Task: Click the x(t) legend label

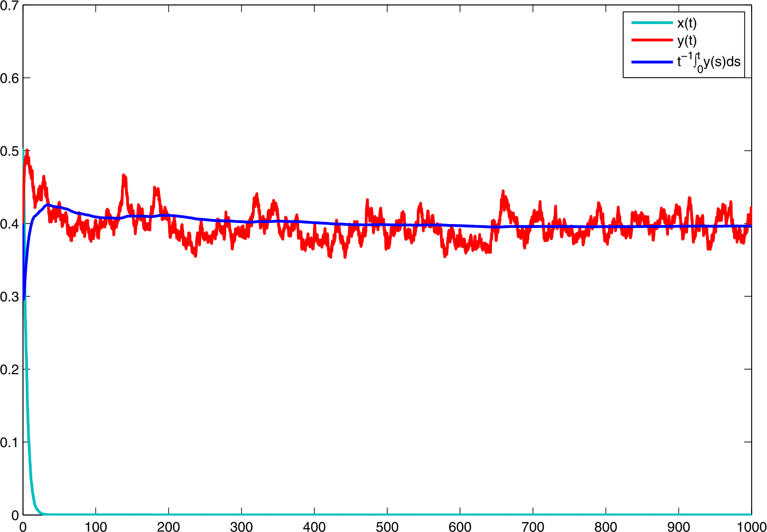Action: 687,23
